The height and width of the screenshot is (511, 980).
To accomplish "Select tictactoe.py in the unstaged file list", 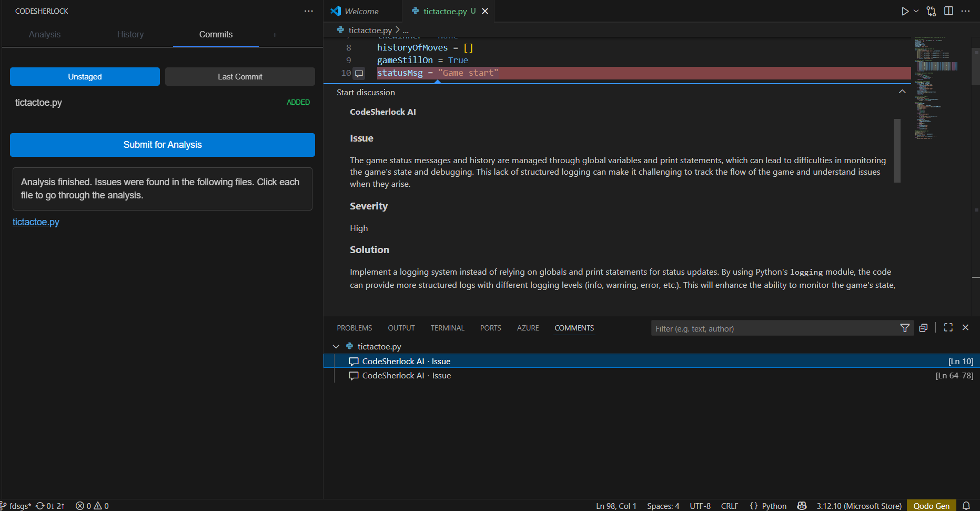I will (38, 103).
